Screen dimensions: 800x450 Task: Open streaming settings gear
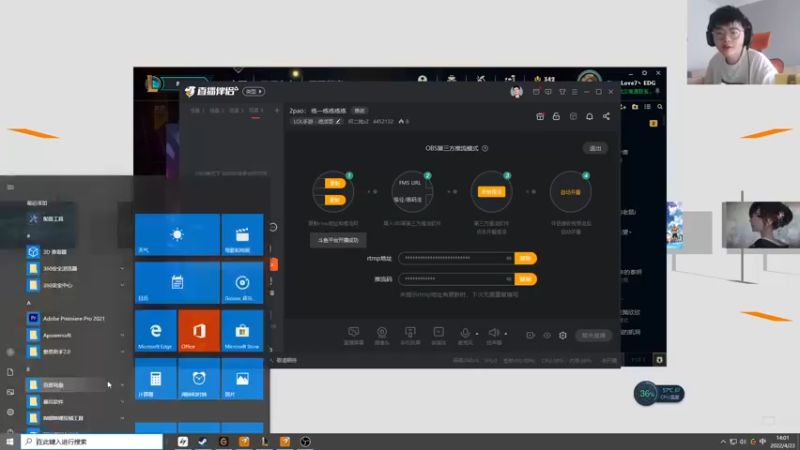pos(563,335)
